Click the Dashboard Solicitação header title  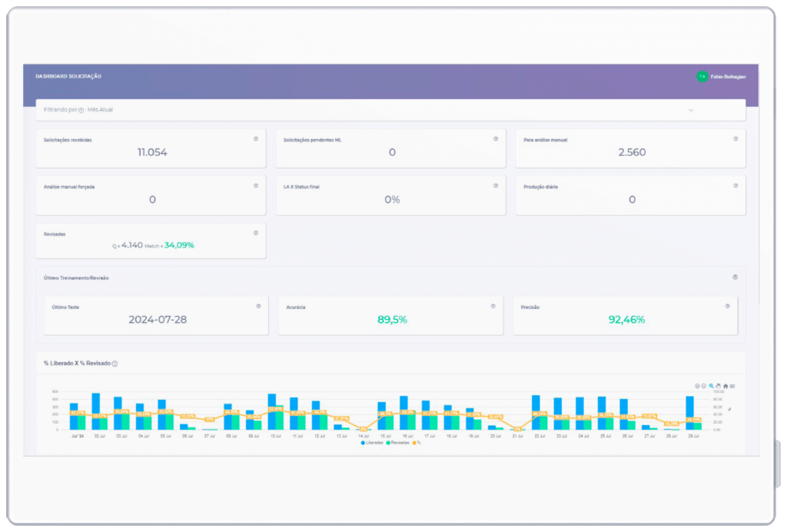tap(67, 76)
